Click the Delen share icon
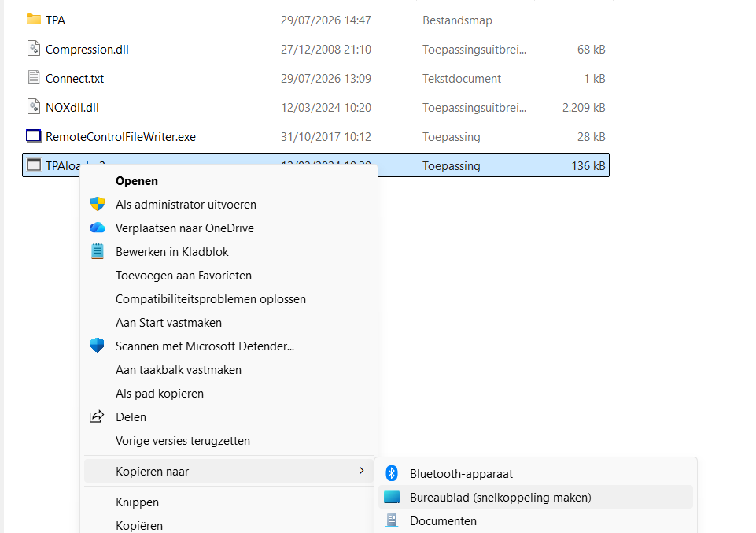 pos(97,416)
